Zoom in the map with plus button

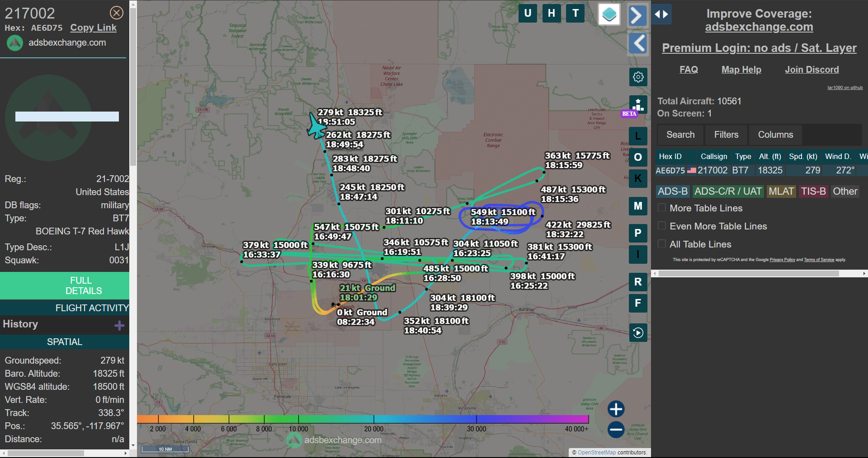click(x=616, y=409)
